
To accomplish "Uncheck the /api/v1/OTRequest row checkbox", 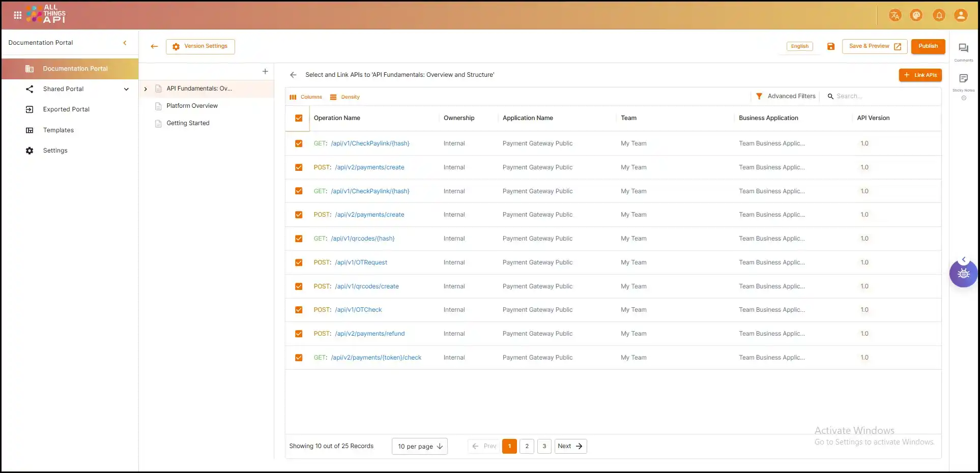I will coord(299,262).
